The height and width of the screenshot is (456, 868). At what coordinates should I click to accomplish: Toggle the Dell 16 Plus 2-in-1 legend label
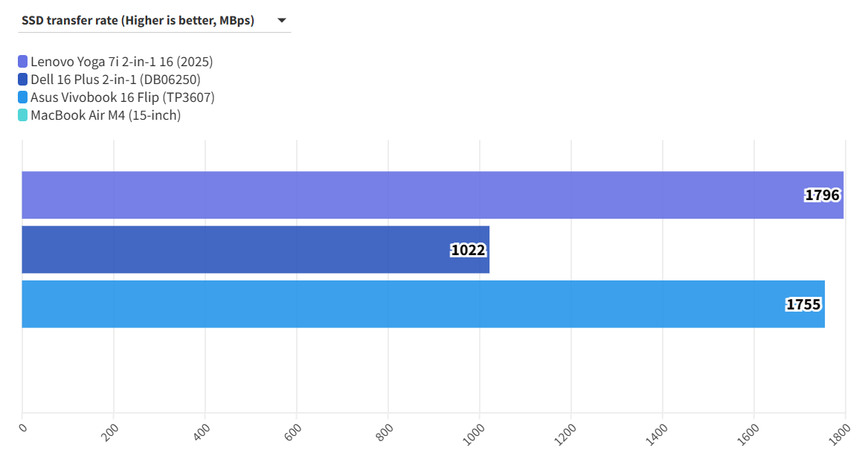[115, 80]
